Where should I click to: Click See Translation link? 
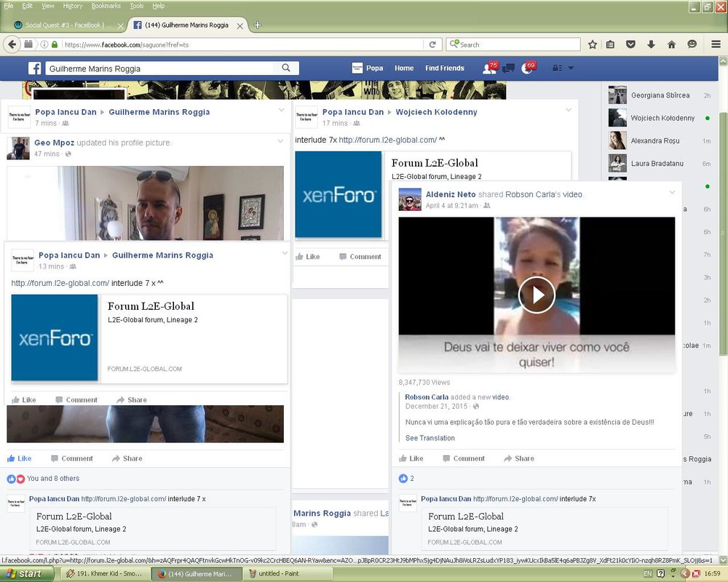[x=430, y=438]
